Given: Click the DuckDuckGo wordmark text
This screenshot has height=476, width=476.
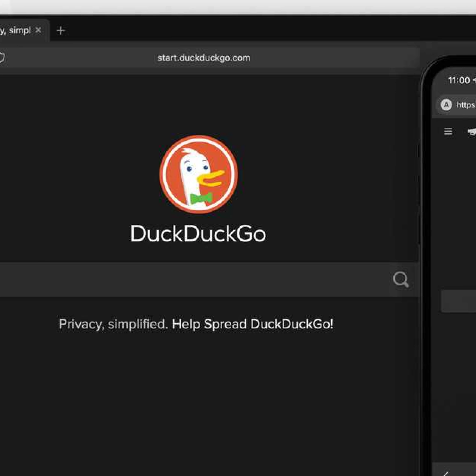Looking at the screenshot, I should pos(198,233).
